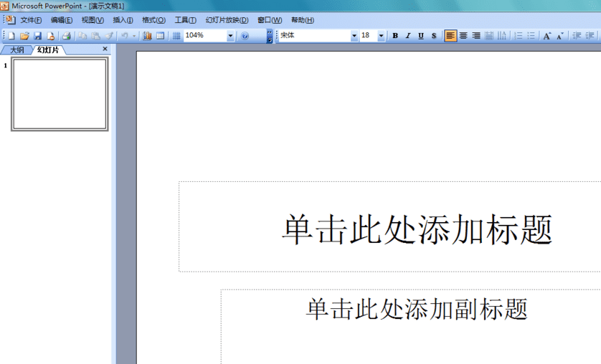
Task: Insert a chart using chart icon
Action: pos(147,36)
